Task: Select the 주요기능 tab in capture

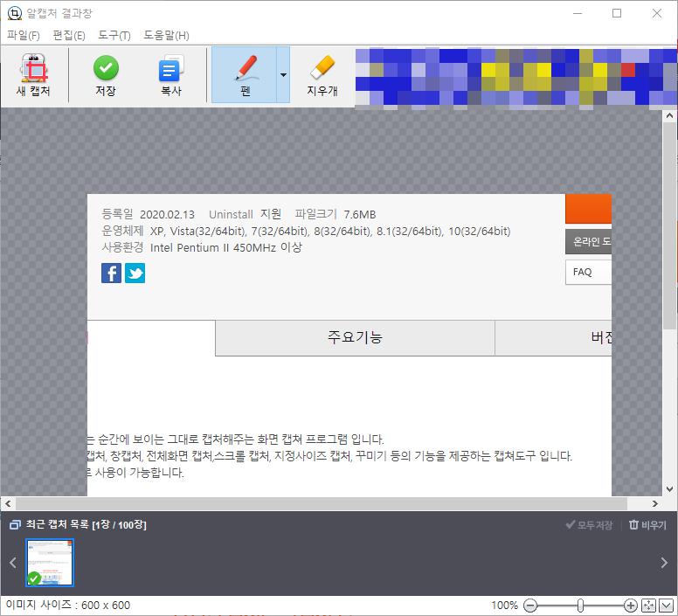Action: [355, 337]
